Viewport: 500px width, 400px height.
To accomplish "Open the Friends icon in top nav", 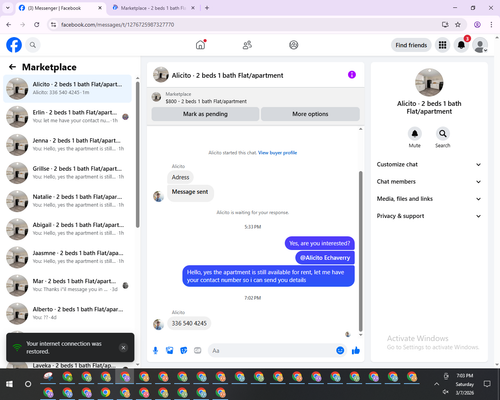I will pos(247,45).
